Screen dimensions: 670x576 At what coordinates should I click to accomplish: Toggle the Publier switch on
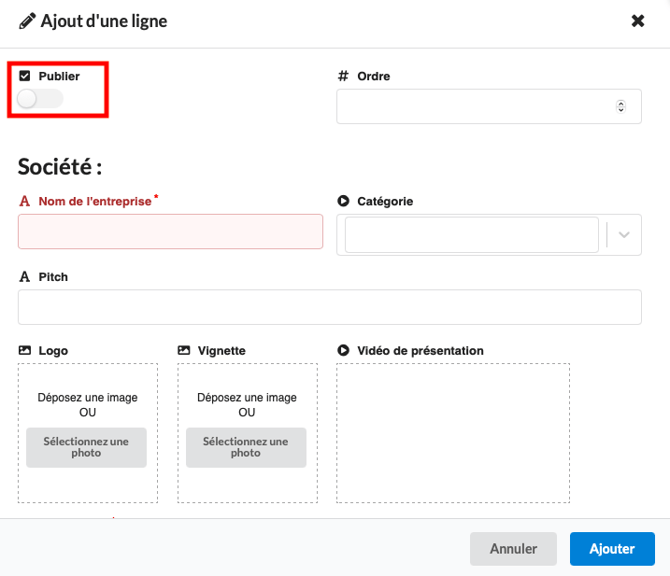pyautogui.click(x=40, y=98)
